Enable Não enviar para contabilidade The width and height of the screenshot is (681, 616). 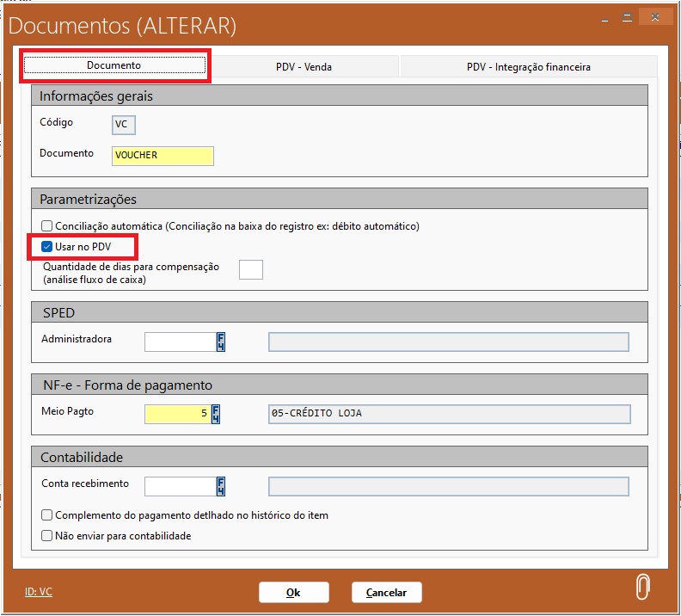click(x=47, y=536)
